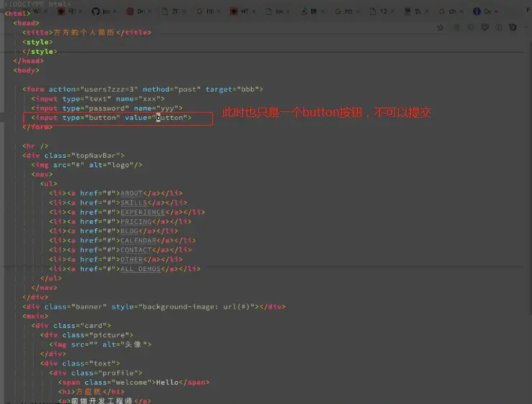The width and height of the screenshot is (532, 404).
Task: Click the h1 '方应杭' heading line
Action: (x=91, y=392)
